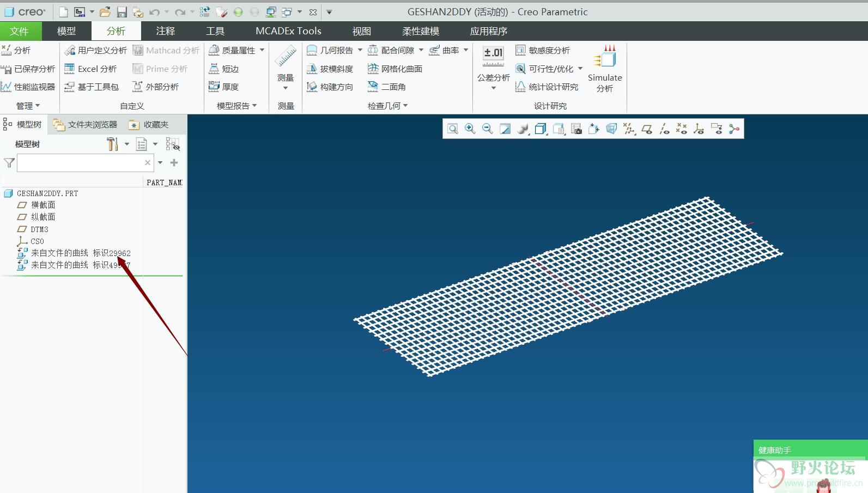The height and width of the screenshot is (493, 868).
Task: Switch to the 注释 ribbon tab
Action: pos(166,31)
